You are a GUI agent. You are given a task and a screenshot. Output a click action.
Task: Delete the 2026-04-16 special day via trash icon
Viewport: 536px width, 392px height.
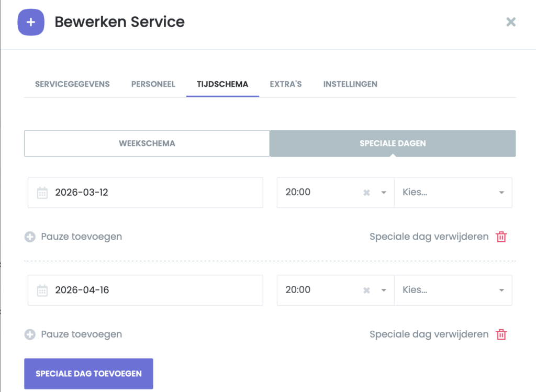click(x=501, y=334)
